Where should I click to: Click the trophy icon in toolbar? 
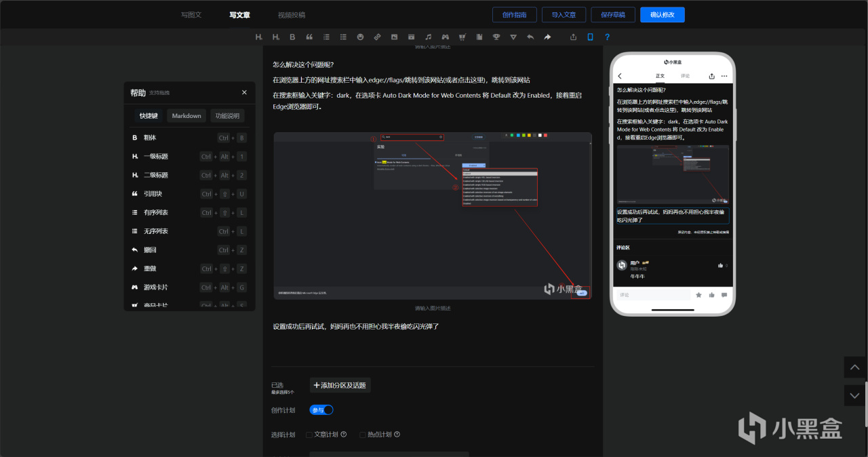click(496, 37)
